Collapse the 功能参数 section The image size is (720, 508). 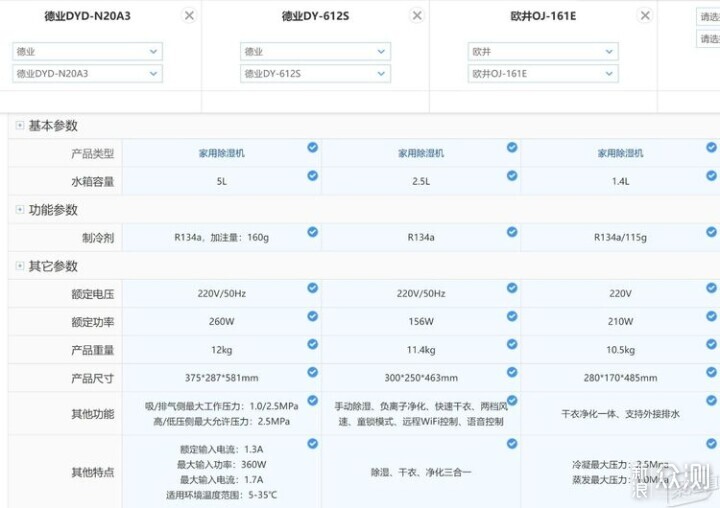(x=20, y=209)
